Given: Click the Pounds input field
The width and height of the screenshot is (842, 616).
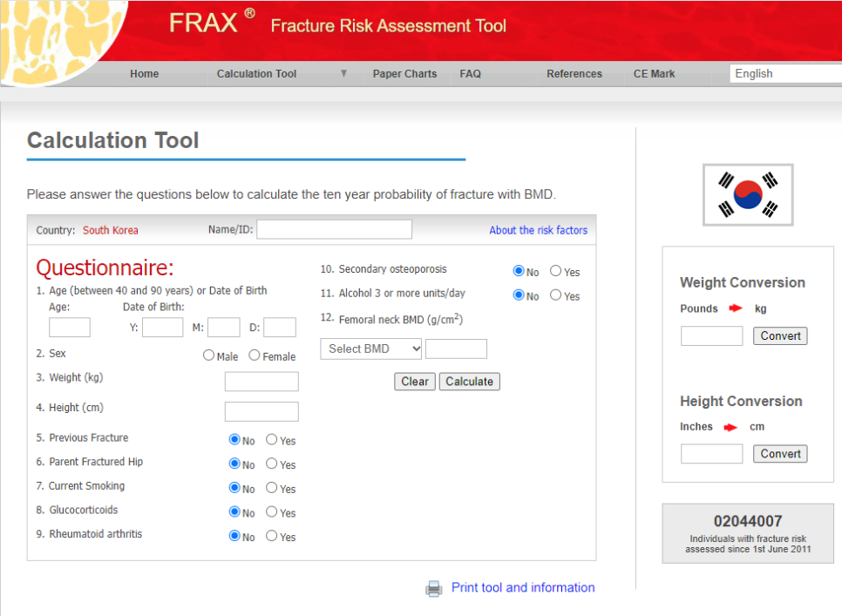Looking at the screenshot, I should point(711,336).
